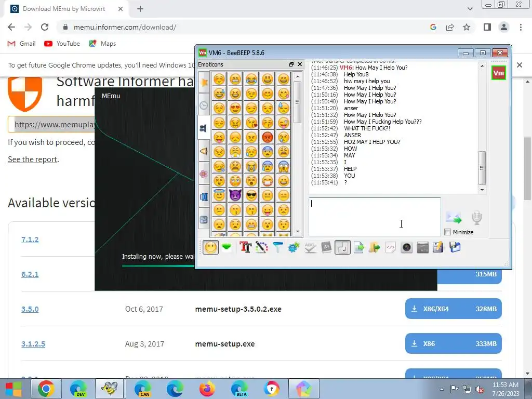Screen dimensions: 532x399
Task: Click the gray dictionary book icon
Action: [x=326, y=247]
